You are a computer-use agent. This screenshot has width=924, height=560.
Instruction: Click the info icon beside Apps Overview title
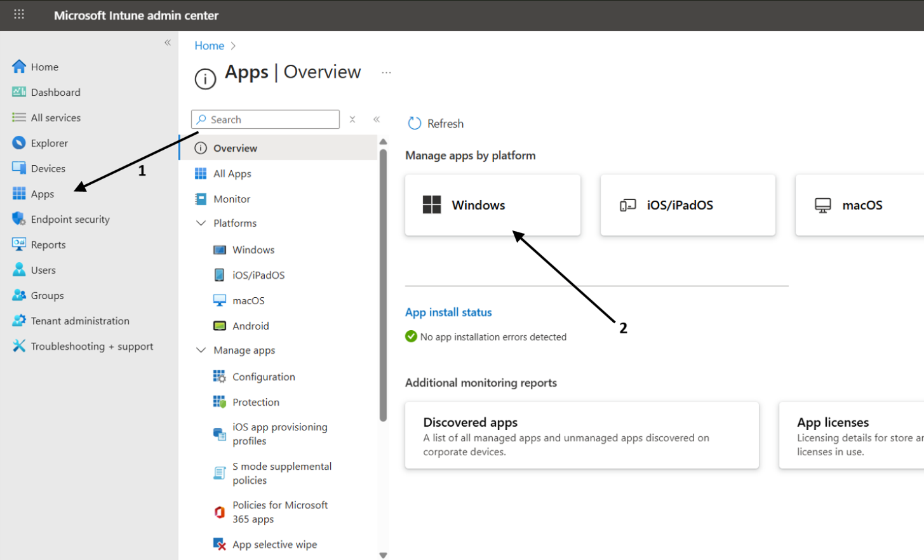pyautogui.click(x=205, y=79)
